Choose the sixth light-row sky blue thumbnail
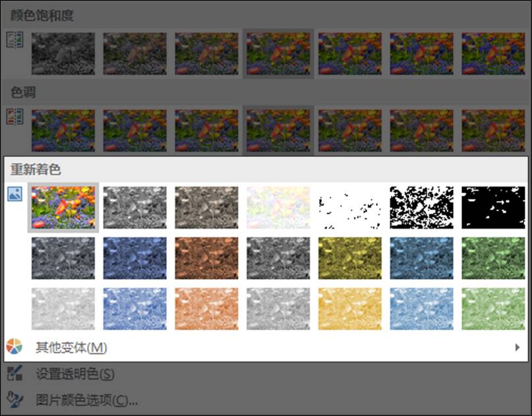 (x=421, y=309)
